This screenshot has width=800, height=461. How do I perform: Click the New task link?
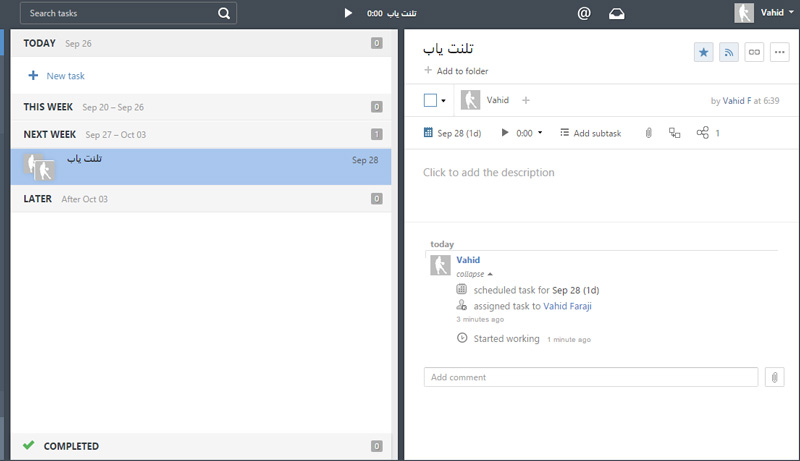point(65,75)
